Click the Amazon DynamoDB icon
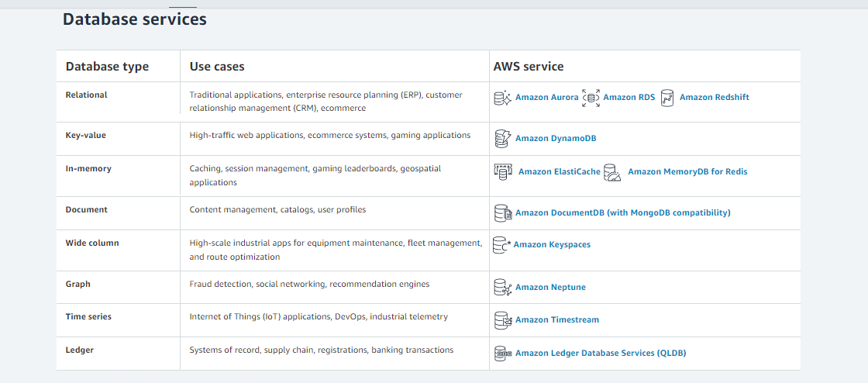The width and height of the screenshot is (868, 383). point(502,139)
